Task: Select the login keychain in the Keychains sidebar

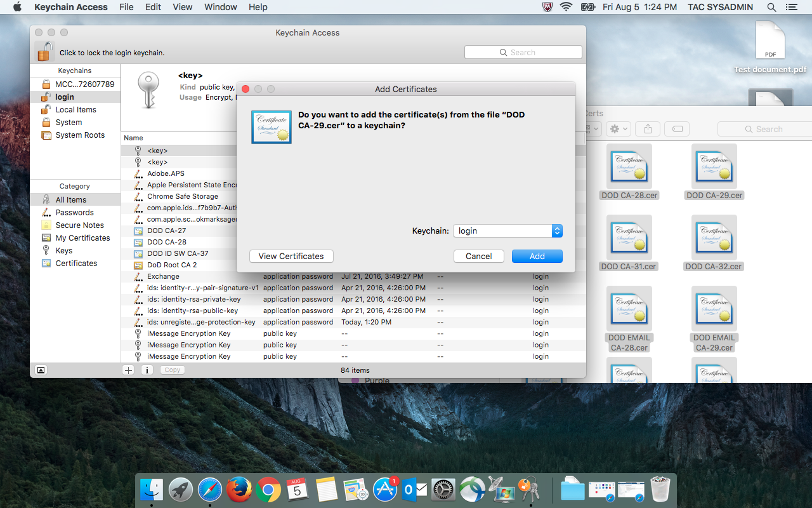Action: [75, 97]
